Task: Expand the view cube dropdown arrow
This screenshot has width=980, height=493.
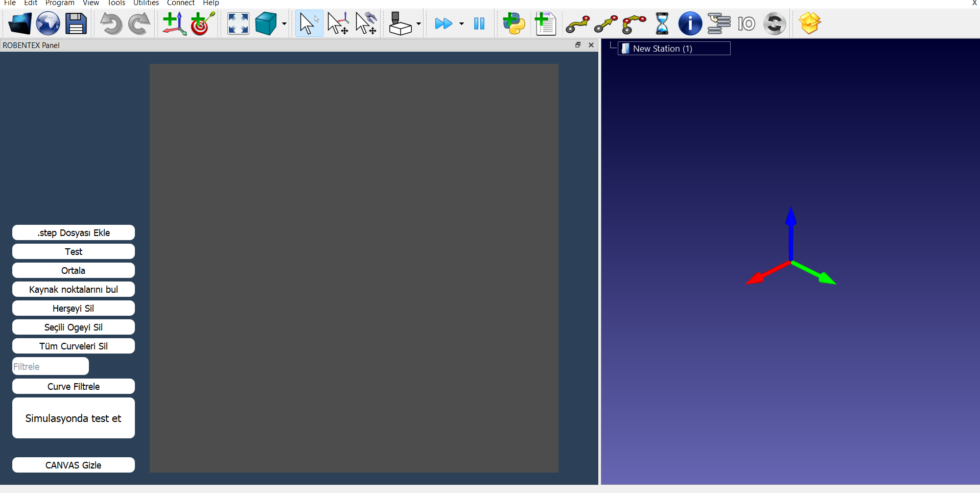Action: tap(284, 24)
